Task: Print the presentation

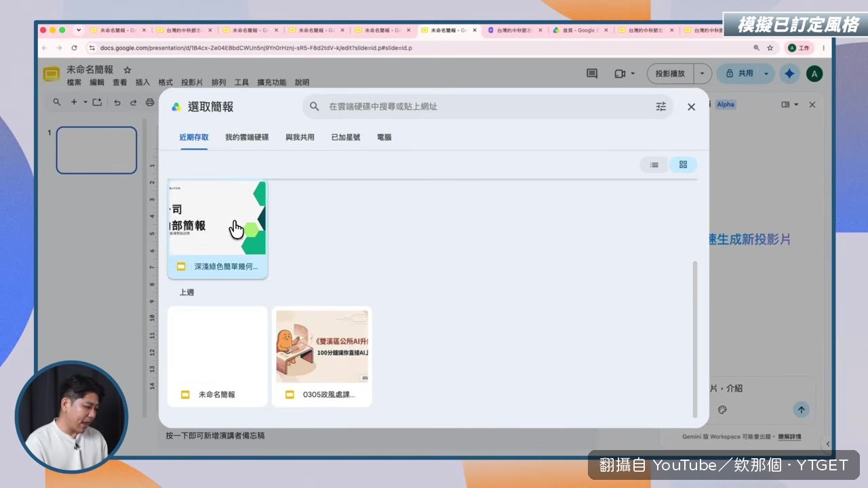Action: point(150,102)
